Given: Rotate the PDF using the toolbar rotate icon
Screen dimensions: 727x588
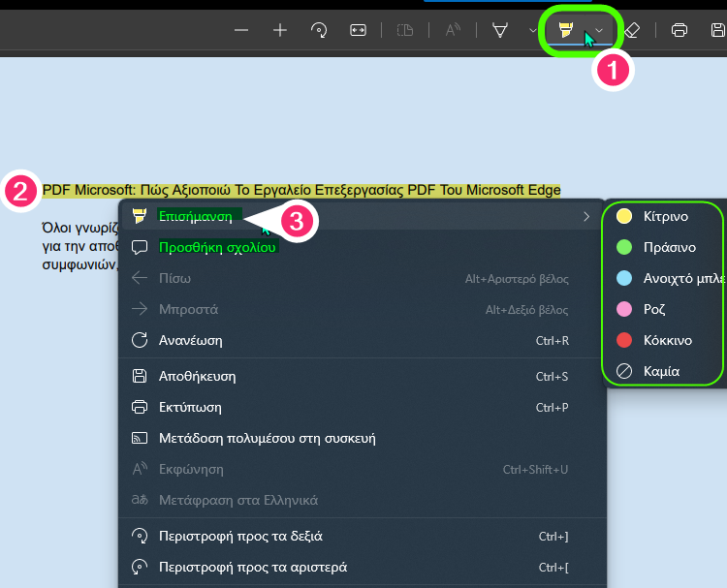Looking at the screenshot, I should (x=319, y=30).
